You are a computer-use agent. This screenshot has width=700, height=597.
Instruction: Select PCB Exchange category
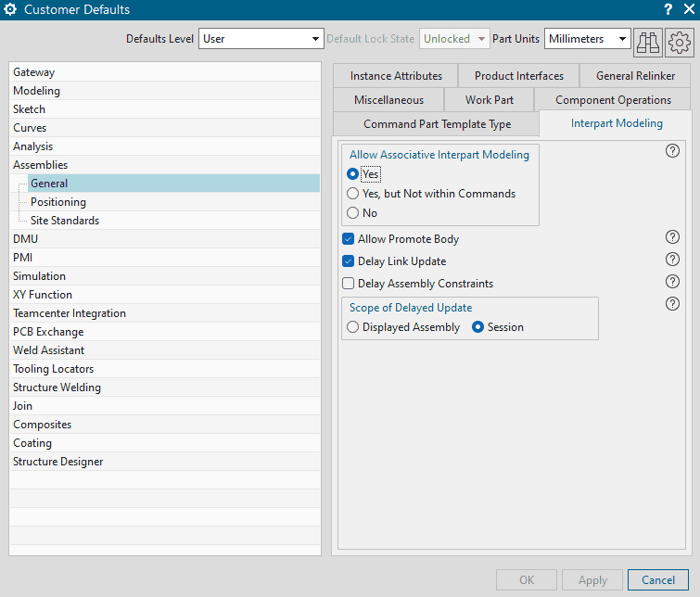[x=165, y=332]
